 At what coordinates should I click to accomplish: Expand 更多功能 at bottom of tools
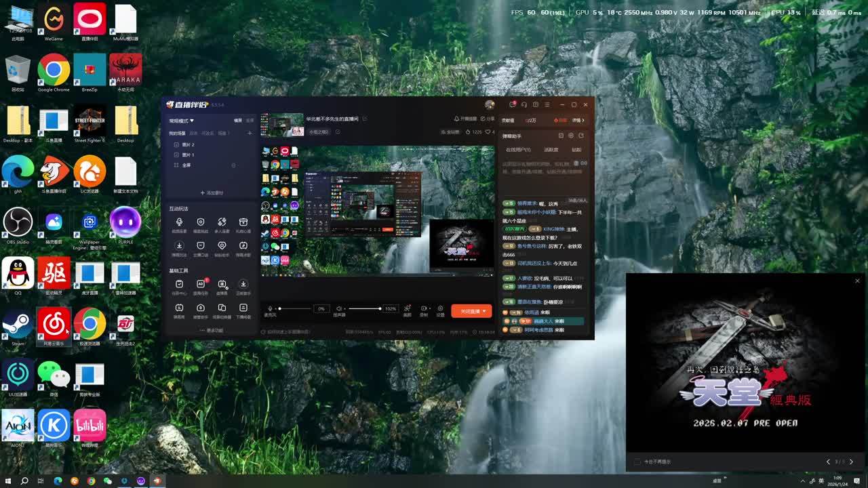coord(211,330)
